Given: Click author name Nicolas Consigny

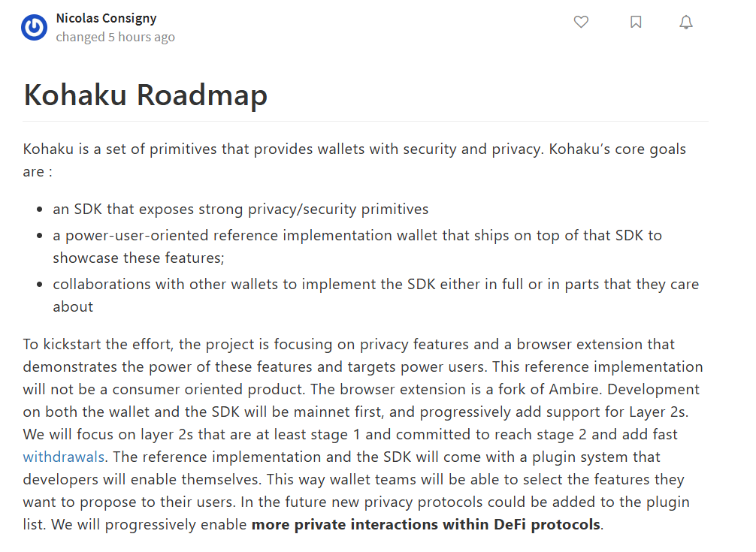Looking at the screenshot, I should point(106,18).
